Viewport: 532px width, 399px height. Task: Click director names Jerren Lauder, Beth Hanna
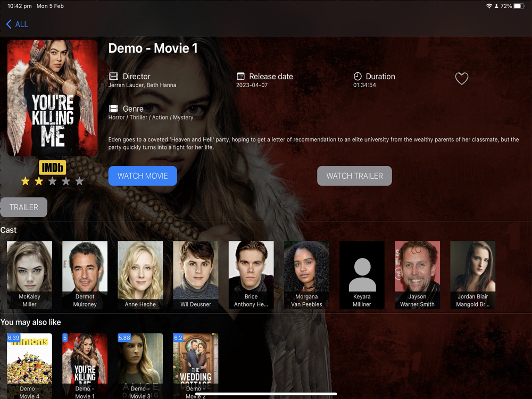[142, 85]
